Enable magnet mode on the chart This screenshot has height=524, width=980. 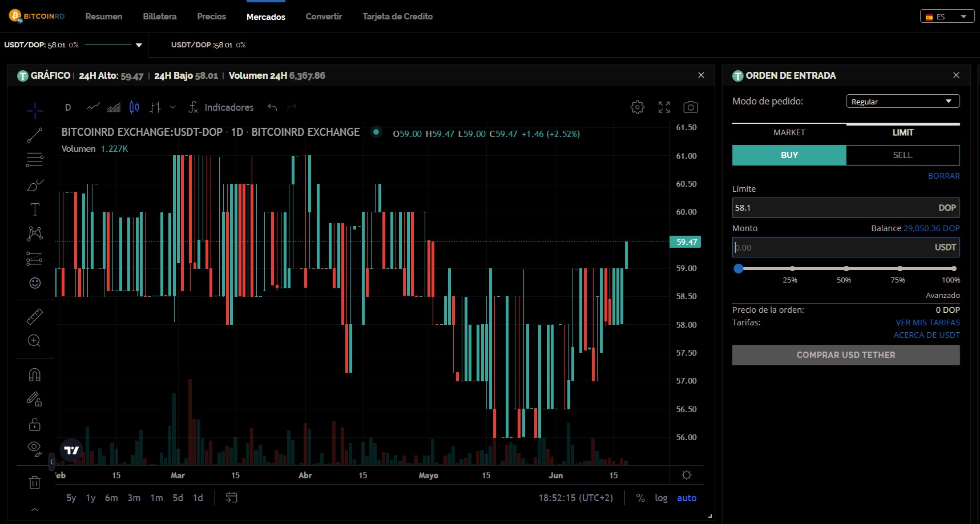34,374
